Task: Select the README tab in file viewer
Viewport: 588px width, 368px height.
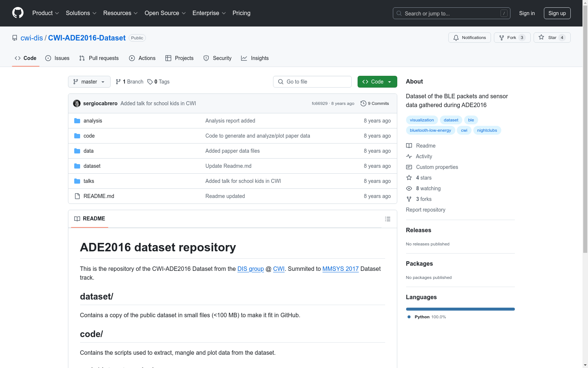Action: tap(90, 219)
